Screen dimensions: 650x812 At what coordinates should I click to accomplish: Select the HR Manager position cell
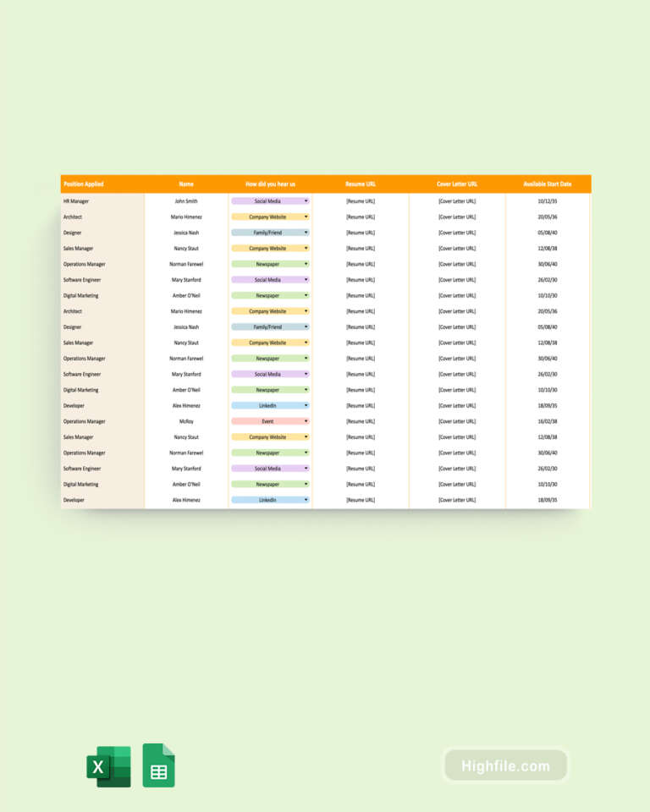pyautogui.click(x=76, y=201)
